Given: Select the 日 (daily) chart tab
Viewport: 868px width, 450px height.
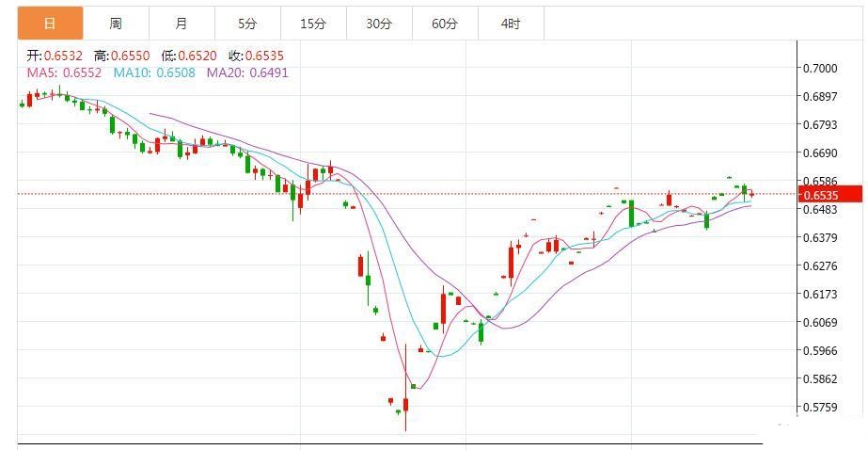Looking at the screenshot, I should pos(50,24).
